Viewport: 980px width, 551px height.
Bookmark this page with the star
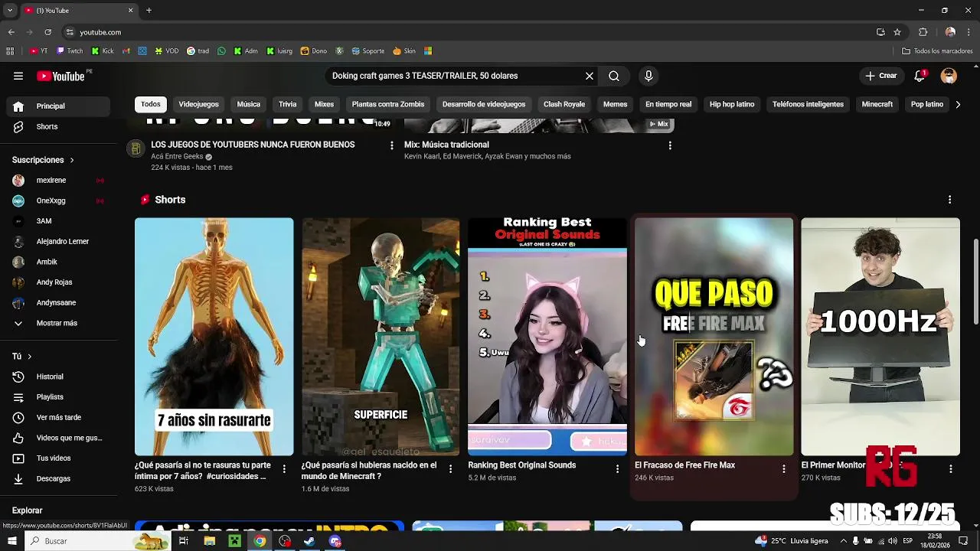897,32
